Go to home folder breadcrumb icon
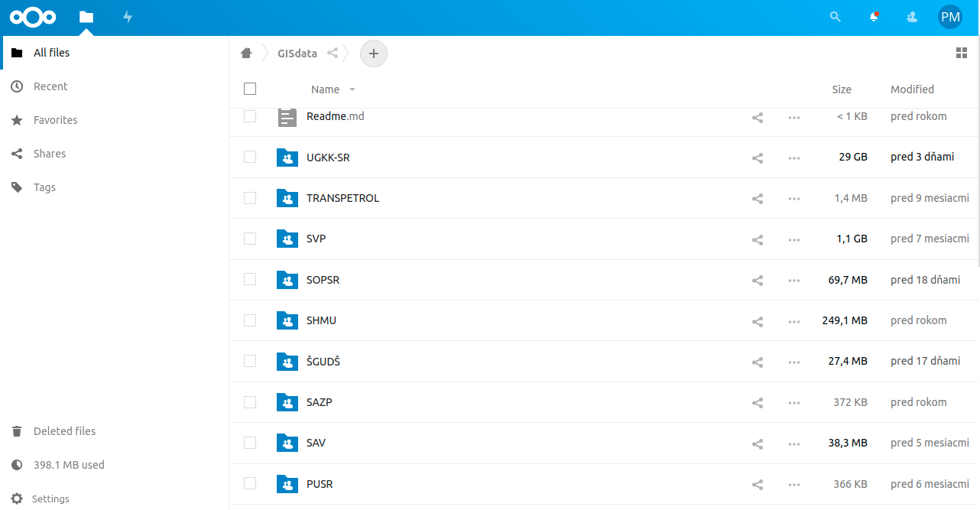The height and width of the screenshot is (510, 980). click(x=246, y=54)
